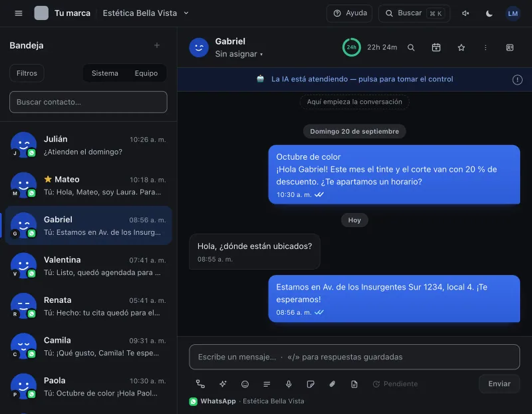Screen dimensions: 532x414
Task: Click the Escribe un mensaje input box
Action: pyautogui.click(x=354, y=357)
